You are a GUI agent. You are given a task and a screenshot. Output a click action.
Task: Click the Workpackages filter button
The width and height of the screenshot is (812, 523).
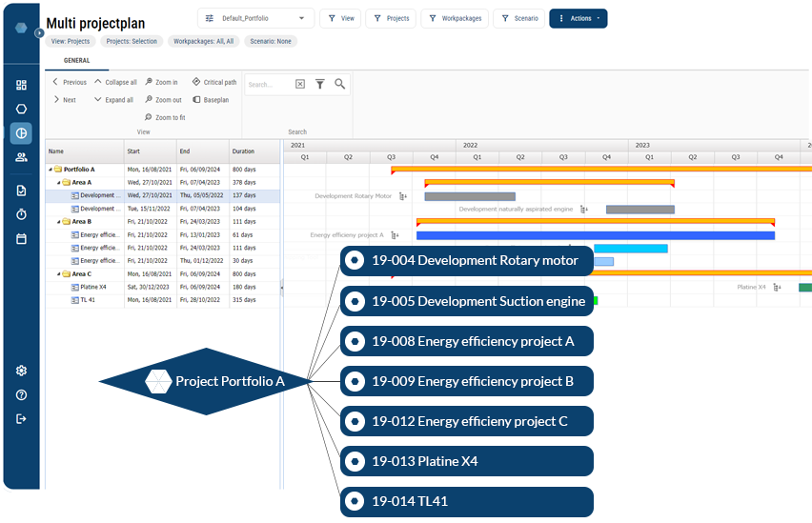pos(453,18)
